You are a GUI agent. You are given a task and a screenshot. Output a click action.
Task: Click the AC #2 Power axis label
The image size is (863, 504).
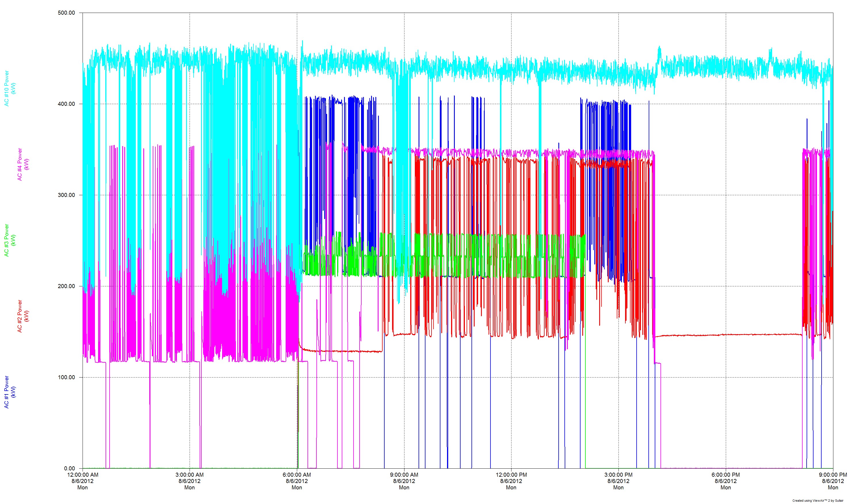coord(23,316)
